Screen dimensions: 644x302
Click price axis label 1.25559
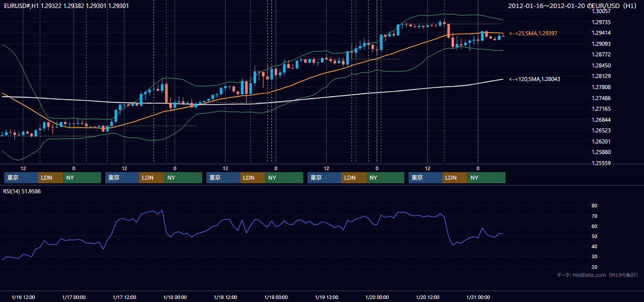tap(601, 163)
